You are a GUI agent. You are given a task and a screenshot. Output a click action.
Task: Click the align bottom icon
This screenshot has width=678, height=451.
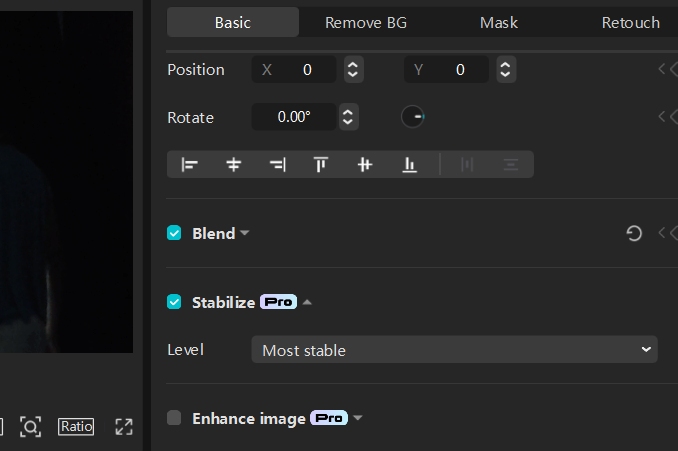[x=409, y=165]
